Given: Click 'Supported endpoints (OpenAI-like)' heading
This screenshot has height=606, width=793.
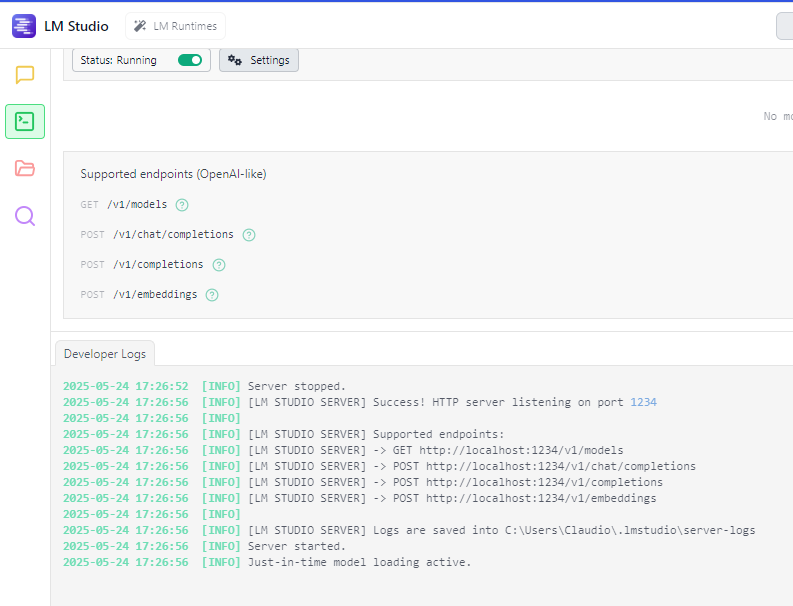Looking at the screenshot, I should click(173, 174).
